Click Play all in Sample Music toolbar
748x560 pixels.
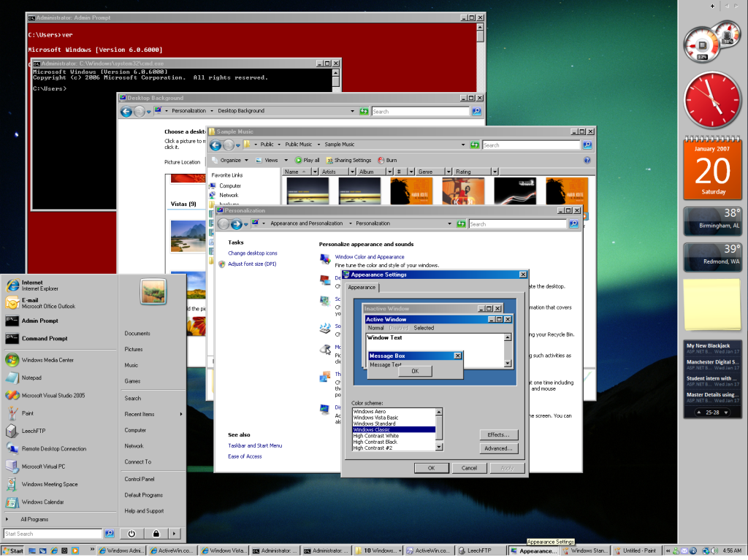(x=307, y=161)
